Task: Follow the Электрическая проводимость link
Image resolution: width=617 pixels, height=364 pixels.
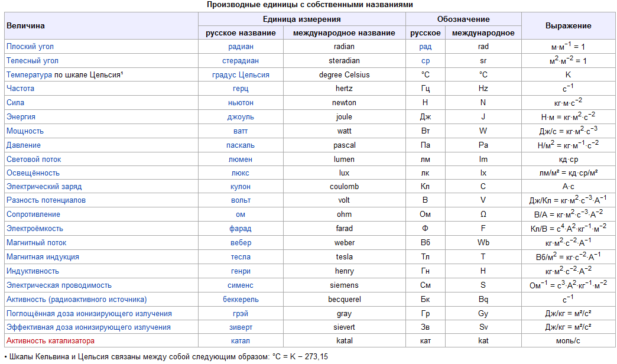Action: point(59,285)
